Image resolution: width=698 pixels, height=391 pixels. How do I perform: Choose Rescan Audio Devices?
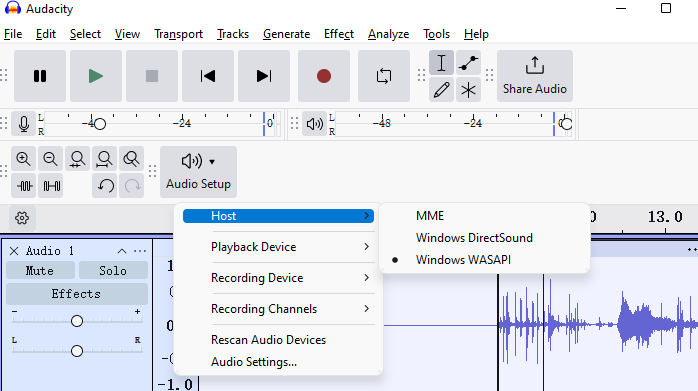[x=278, y=340]
